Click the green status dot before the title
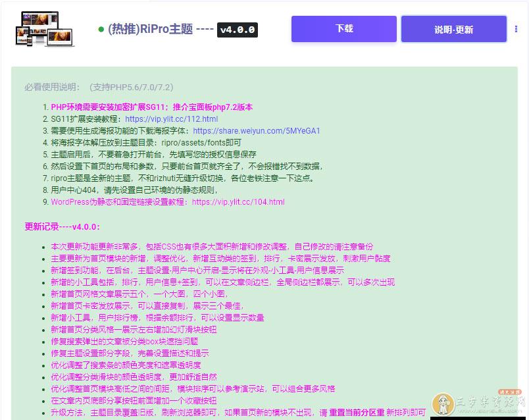The image size is (529, 420). (101, 29)
